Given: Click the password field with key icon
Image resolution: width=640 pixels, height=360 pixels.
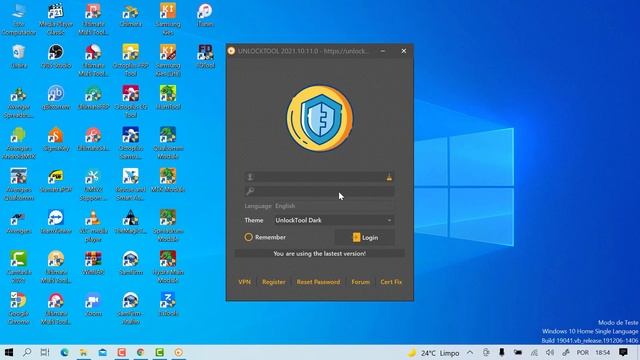Looking at the screenshot, I should [x=319, y=191].
